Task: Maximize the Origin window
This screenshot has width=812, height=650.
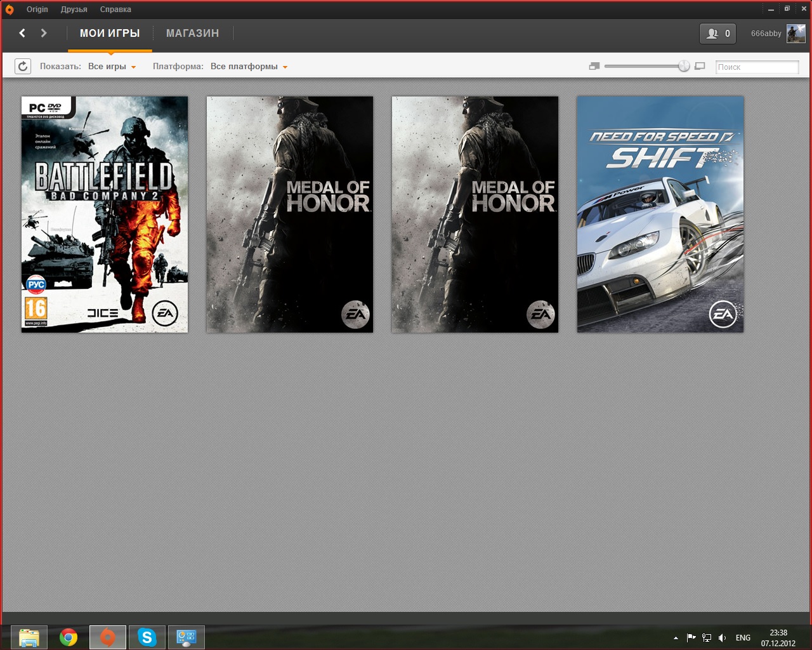Action: (787, 9)
